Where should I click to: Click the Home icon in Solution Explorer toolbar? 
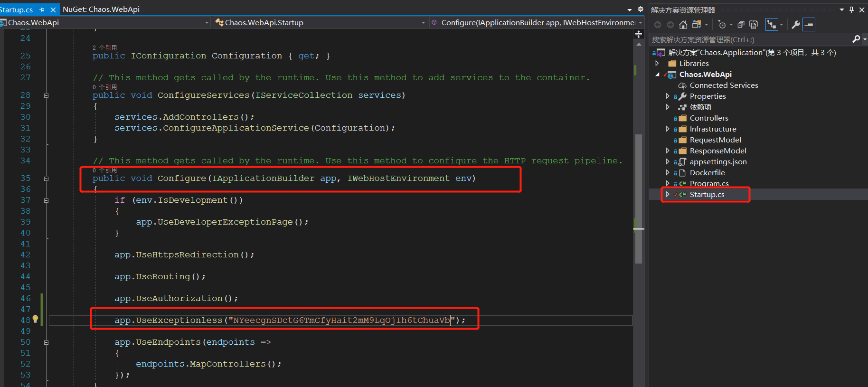click(683, 25)
